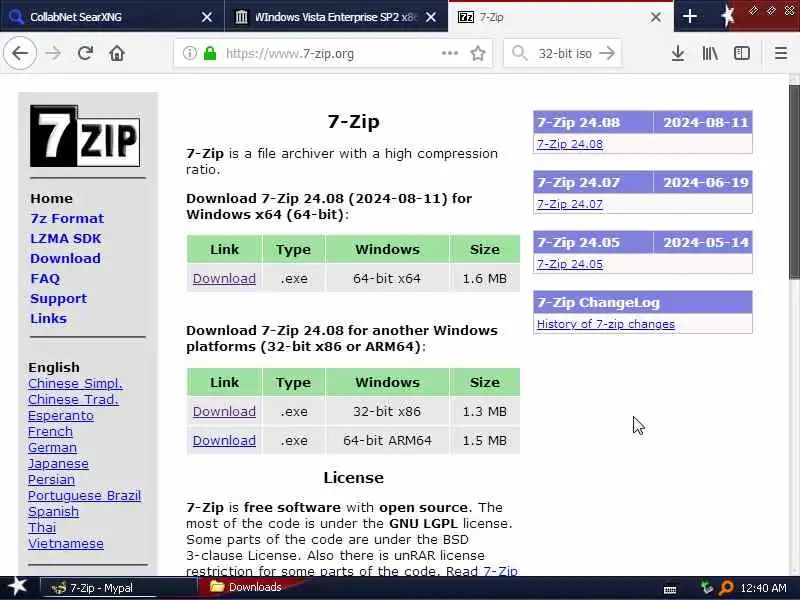The width and height of the screenshot is (800, 600).
Task: Bookmark this page with the star icon
Action: click(x=478, y=53)
